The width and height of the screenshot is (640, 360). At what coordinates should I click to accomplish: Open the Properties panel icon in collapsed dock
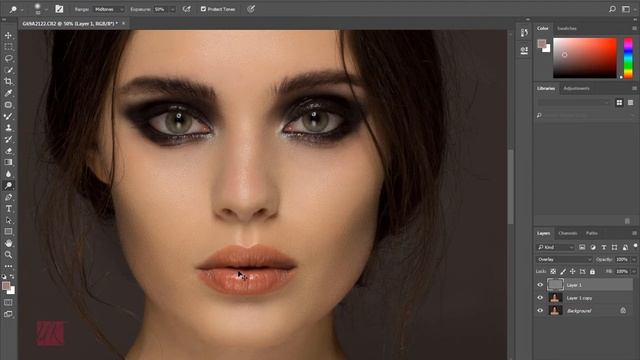[x=524, y=50]
